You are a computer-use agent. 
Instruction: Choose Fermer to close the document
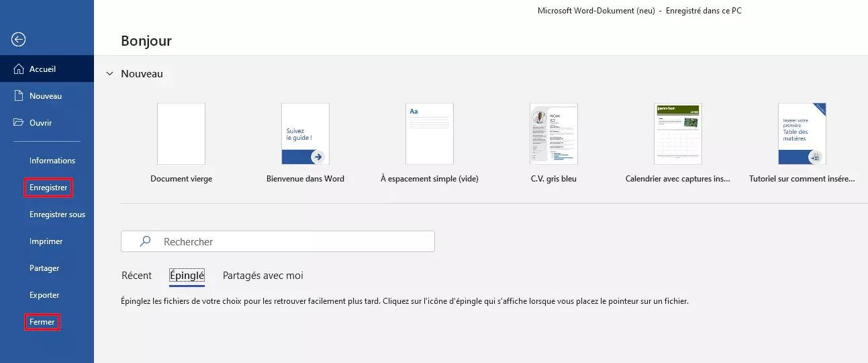pos(42,322)
